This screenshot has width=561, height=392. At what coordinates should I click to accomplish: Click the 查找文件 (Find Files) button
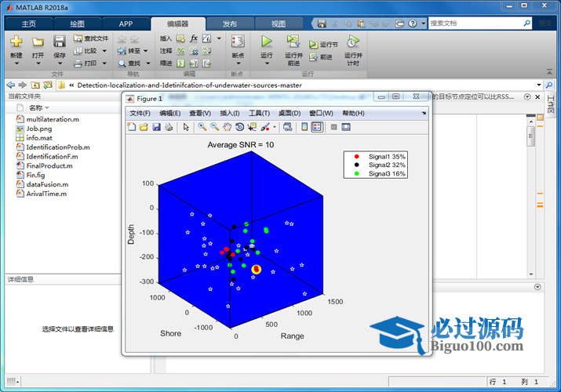91,38
